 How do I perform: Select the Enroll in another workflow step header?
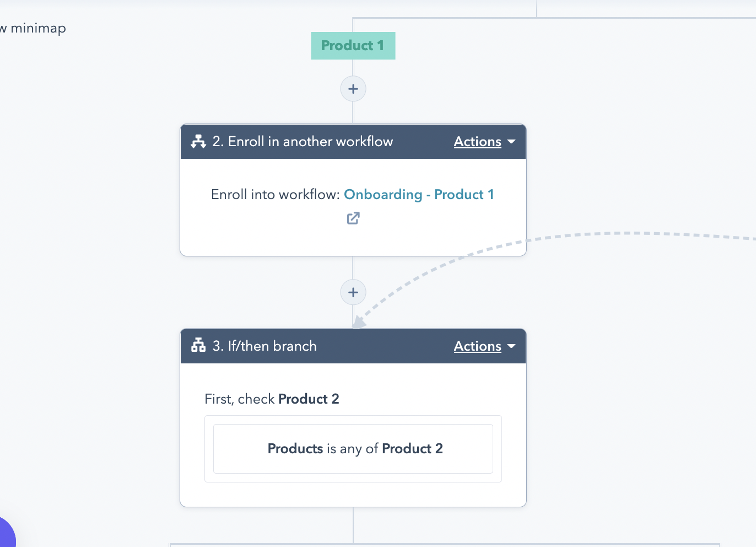[x=303, y=142]
